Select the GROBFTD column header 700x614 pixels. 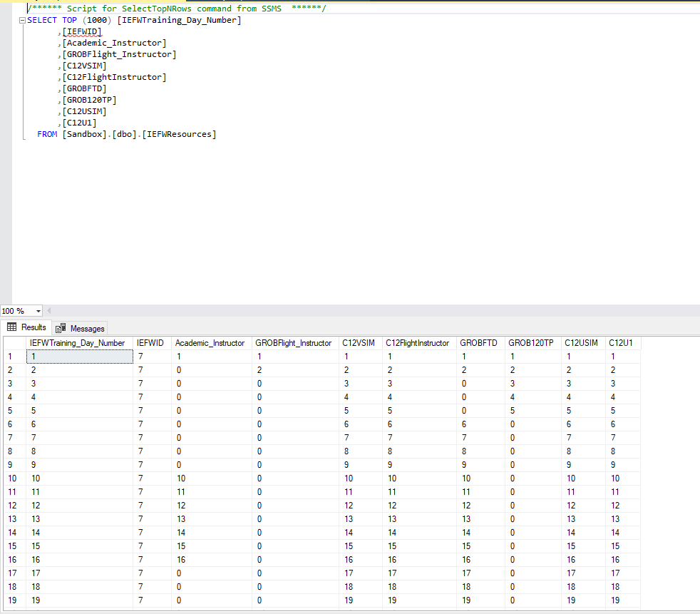coord(480,343)
